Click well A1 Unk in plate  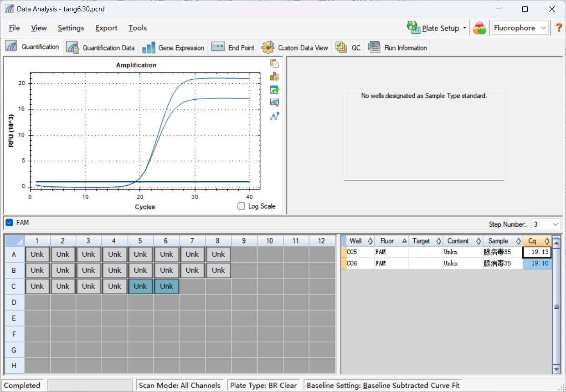(37, 255)
